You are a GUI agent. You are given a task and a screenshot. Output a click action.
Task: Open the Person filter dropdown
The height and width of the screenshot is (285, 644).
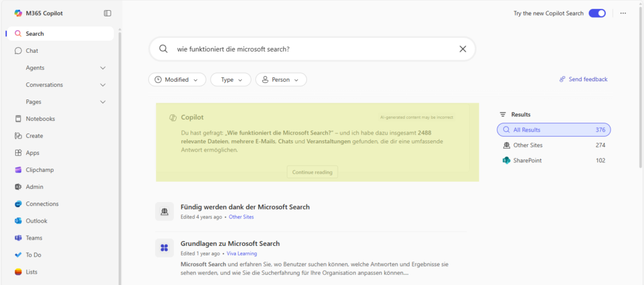pyautogui.click(x=281, y=80)
